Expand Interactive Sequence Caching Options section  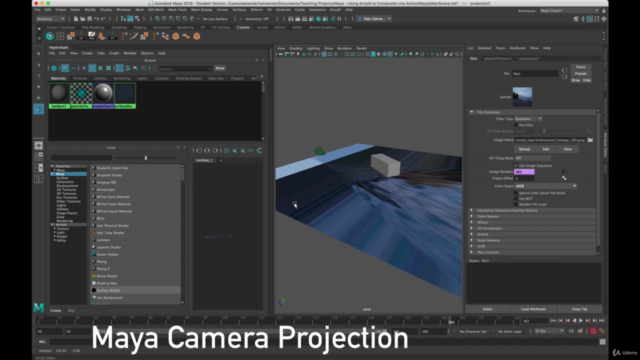point(472,211)
